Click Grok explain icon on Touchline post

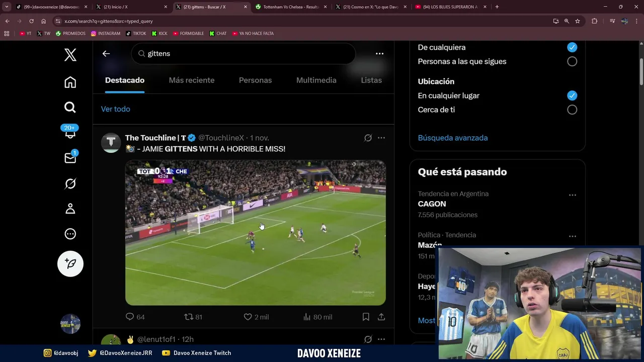[x=368, y=138]
